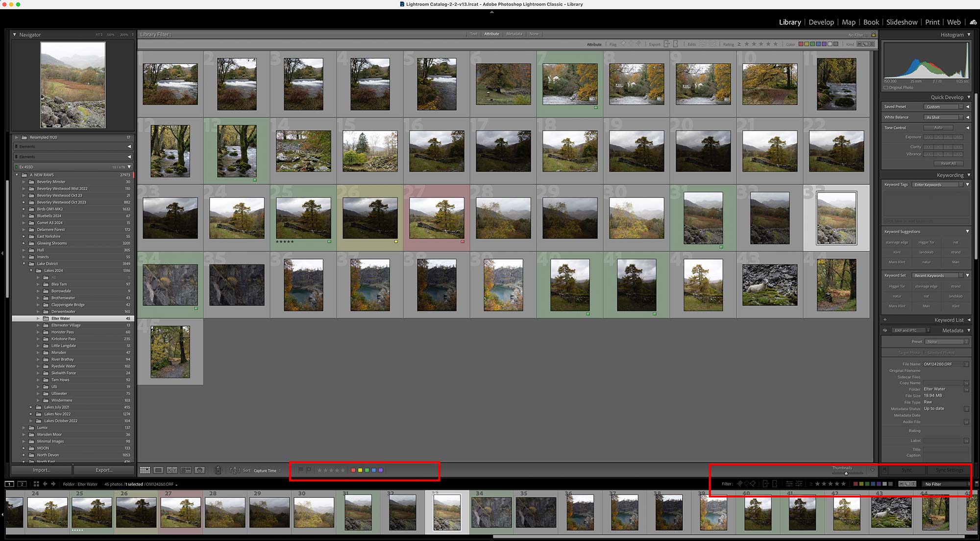Select the Painter spray-can tool
The width and height of the screenshot is (980, 541).
pyautogui.click(x=218, y=470)
